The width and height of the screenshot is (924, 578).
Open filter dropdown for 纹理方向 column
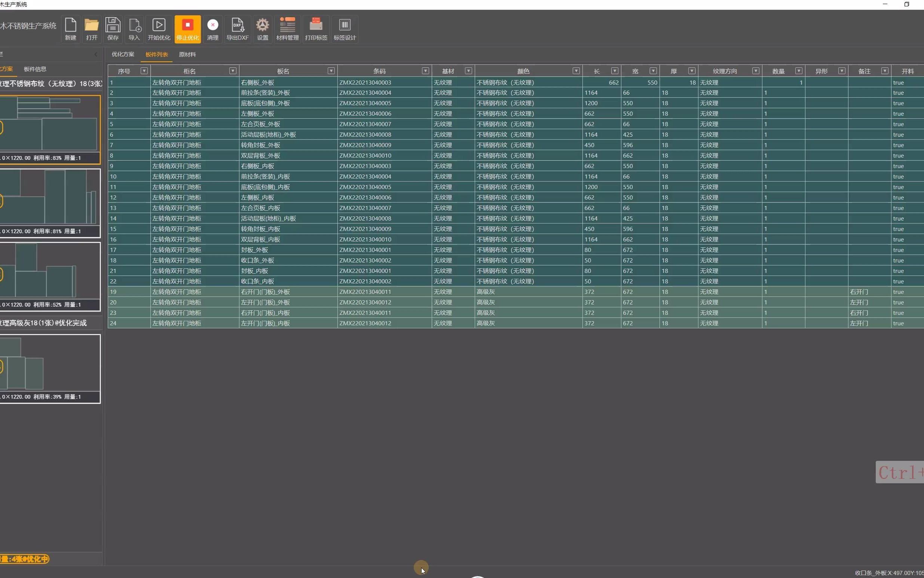click(756, 71)
